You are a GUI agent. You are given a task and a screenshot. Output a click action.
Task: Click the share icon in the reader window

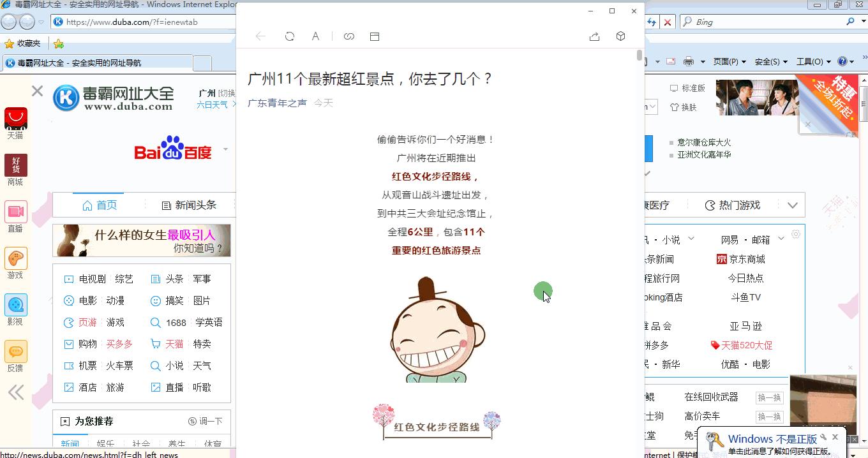pos(594,37)
